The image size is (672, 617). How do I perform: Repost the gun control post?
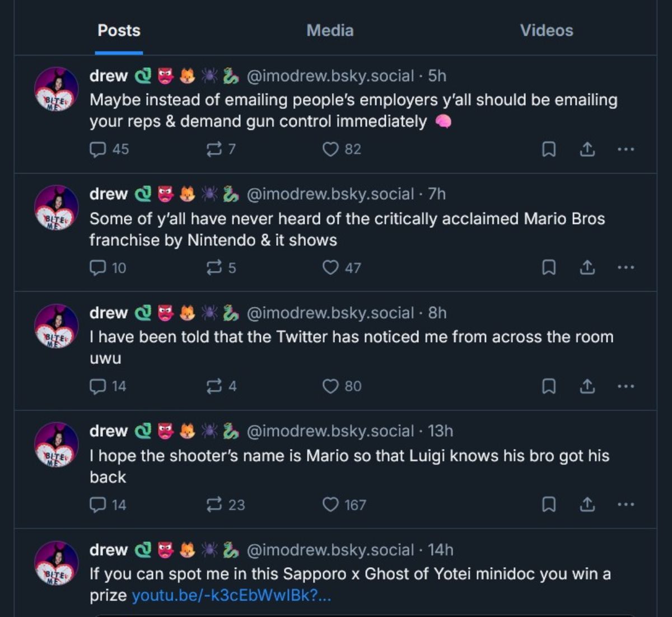[x=214, y=149]
